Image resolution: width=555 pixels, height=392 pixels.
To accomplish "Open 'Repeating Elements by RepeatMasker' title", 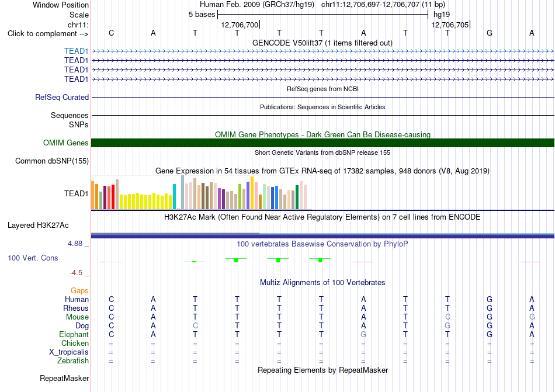I will coord(322,370).
